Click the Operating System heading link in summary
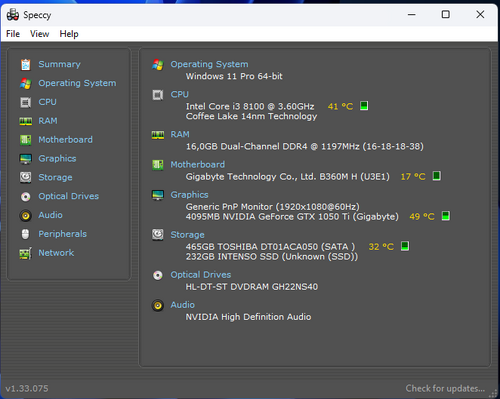Image resolution: width=500 pixels, height=399 pixels. point(209,64)
